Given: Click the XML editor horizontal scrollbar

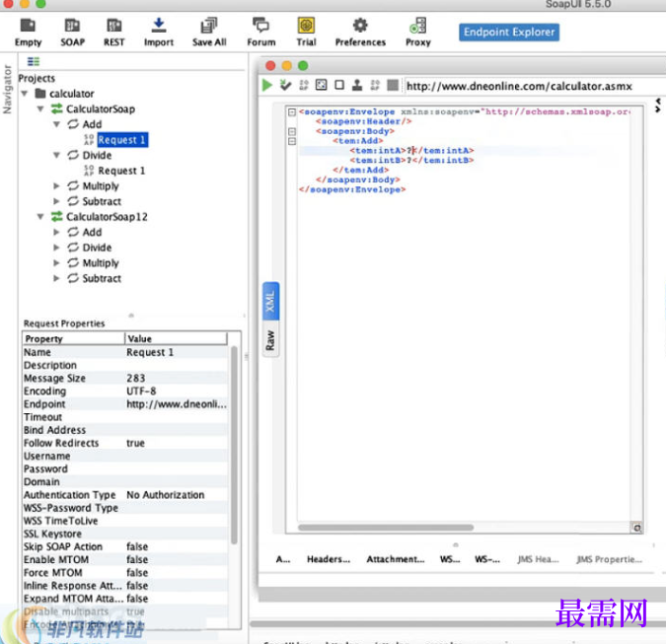Looking at the screenshot, I should (x=386, y=528).
